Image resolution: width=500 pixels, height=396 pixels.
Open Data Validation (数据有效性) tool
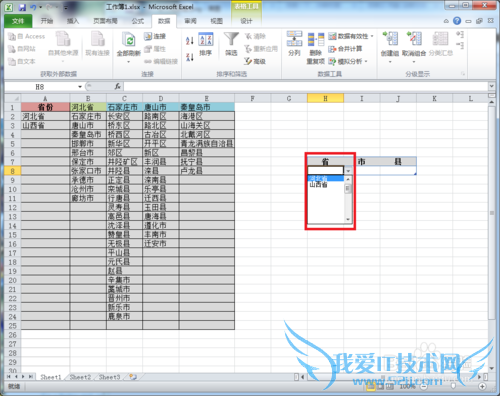pos(351,36)
